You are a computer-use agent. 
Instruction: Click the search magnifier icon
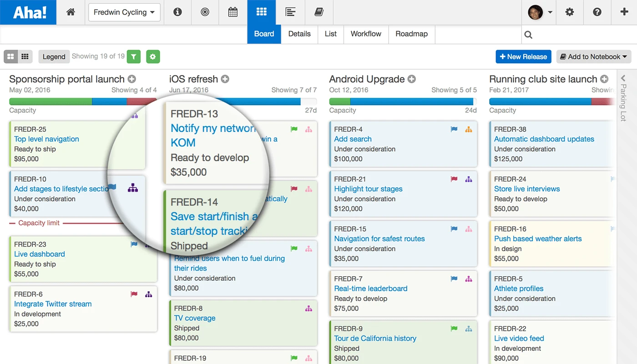528,35
